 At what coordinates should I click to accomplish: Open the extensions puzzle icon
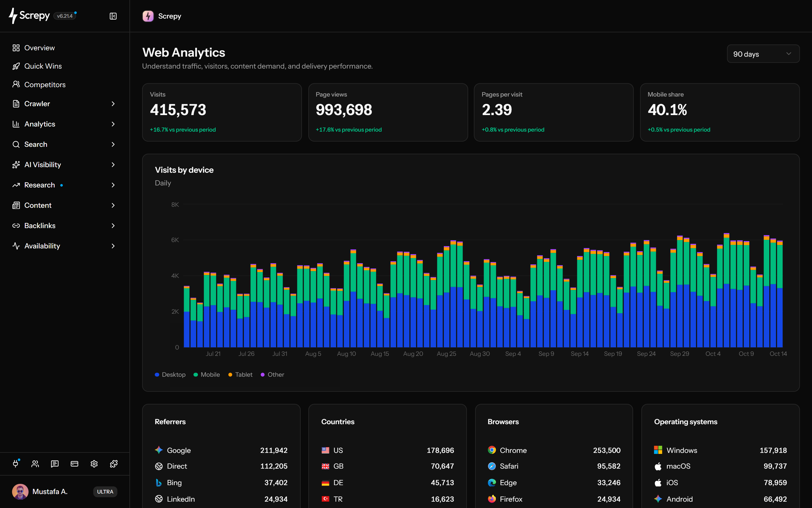[x=114, y=464]
